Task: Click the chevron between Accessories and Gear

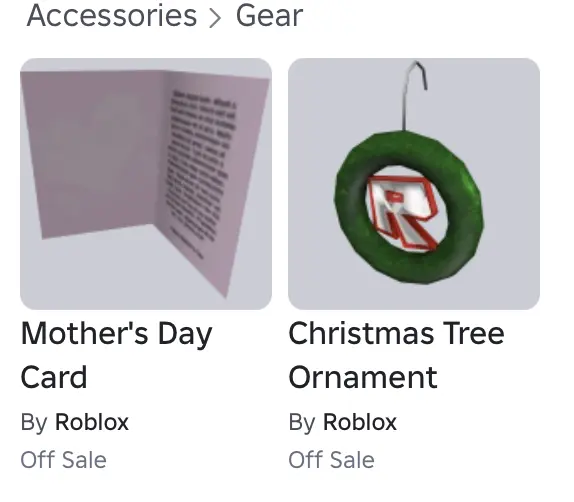Action: 215,18
